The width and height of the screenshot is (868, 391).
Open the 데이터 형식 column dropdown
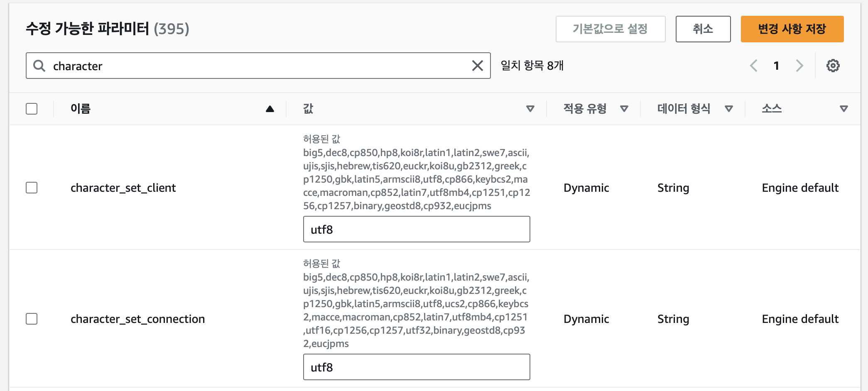pos(728,109)
